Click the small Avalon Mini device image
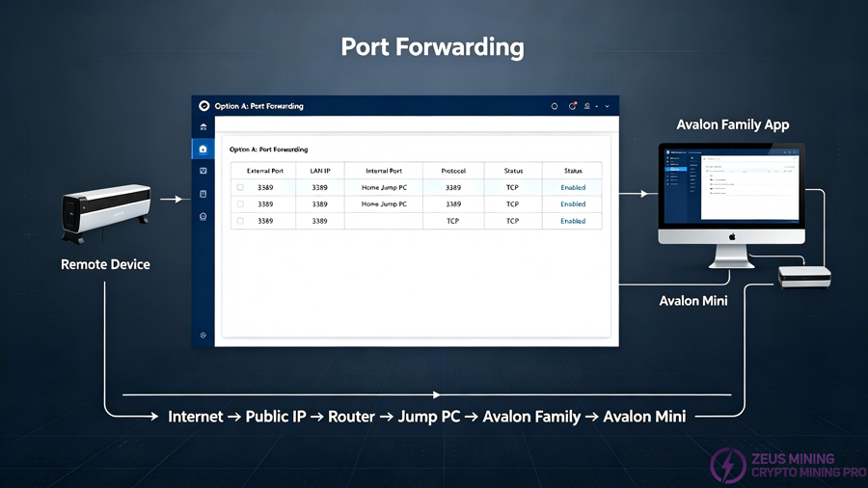This screenshot has height=488, width=868. (804, 277)
